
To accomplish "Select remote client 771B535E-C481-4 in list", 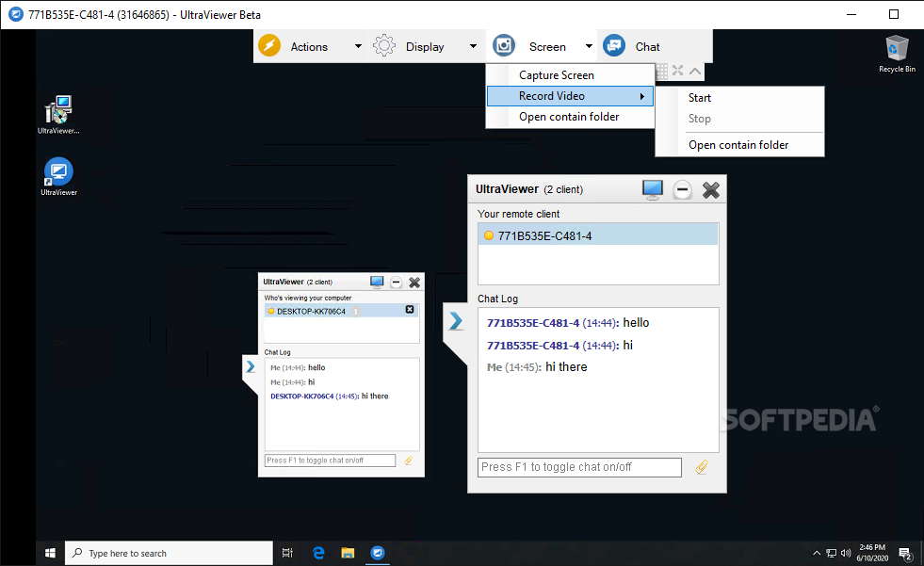I will point(597,235).
